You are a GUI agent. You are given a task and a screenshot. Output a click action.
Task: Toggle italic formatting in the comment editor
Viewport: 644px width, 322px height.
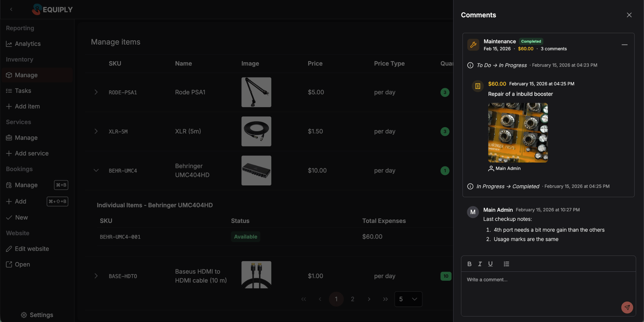[x=480, y=264]
